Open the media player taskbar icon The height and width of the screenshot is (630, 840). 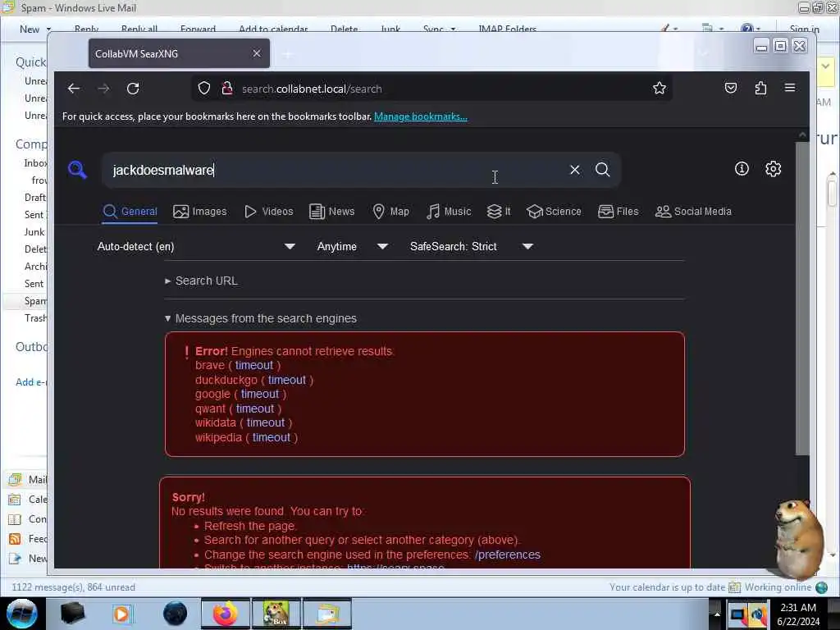coord(121,614)
